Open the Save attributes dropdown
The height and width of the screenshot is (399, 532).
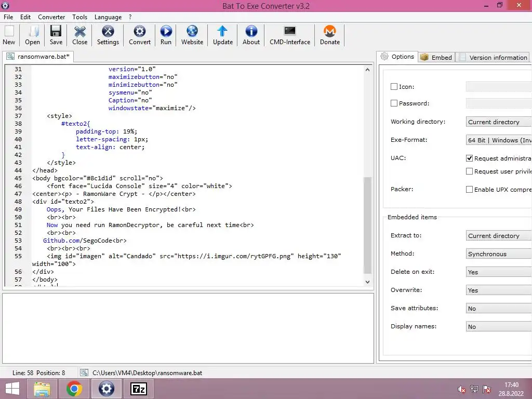499,309
